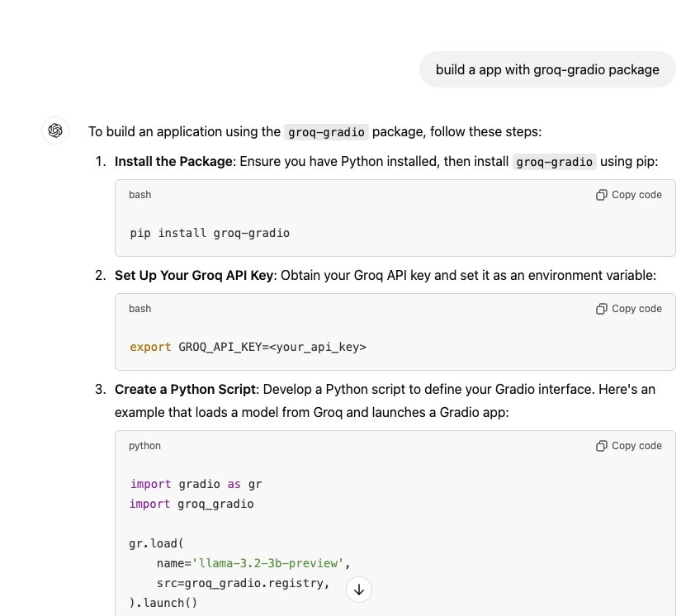Click the 'import groq_gradio' line

click(192, 504)
